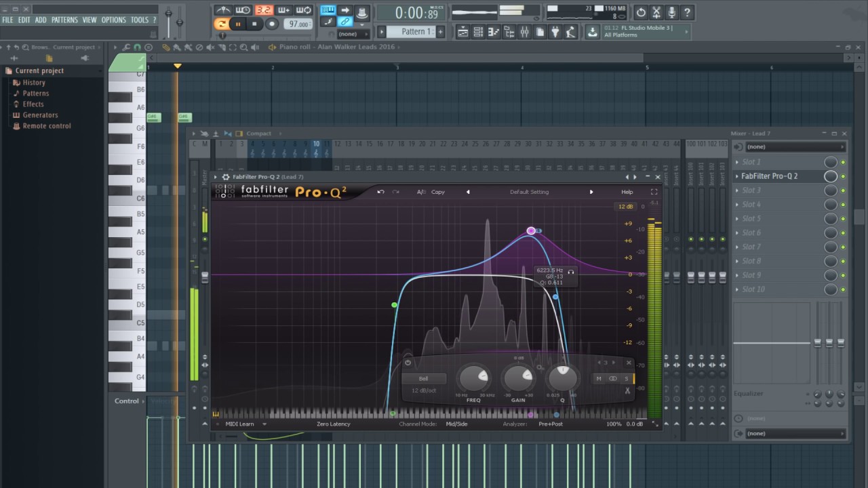The width and height of the screenshot is (868, 488).
Task: Open the Pre+Post analyzer options
Action: [x=551, y=424]
